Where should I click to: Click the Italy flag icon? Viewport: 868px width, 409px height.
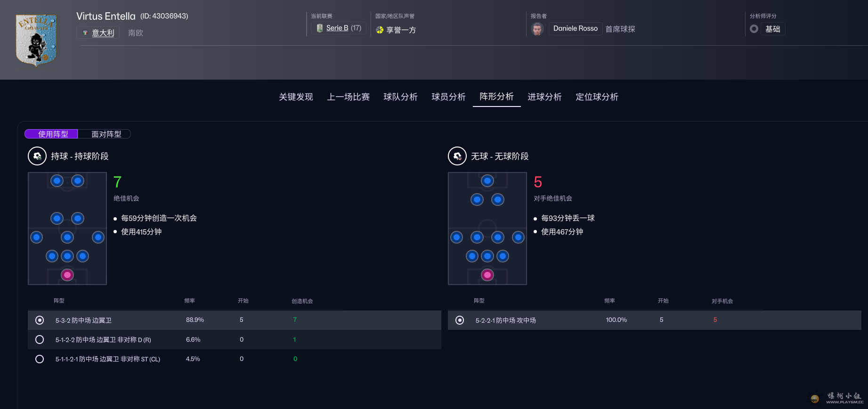pos(85,33)
